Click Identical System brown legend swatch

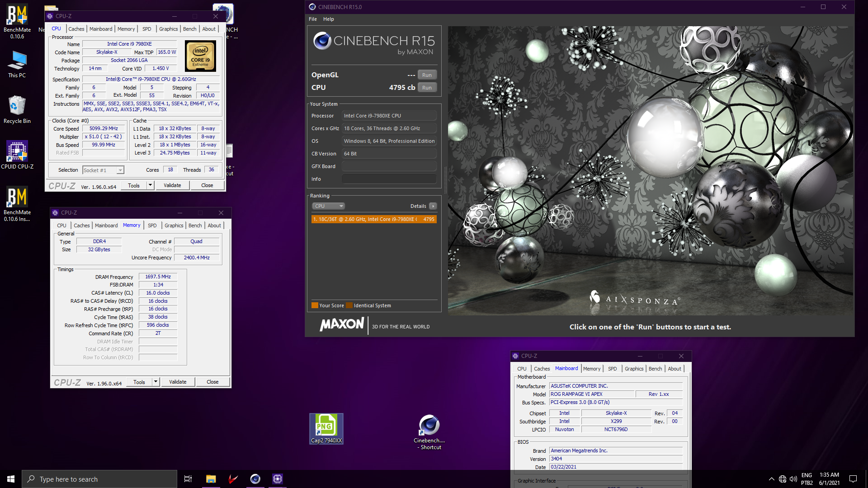(349, 305)
